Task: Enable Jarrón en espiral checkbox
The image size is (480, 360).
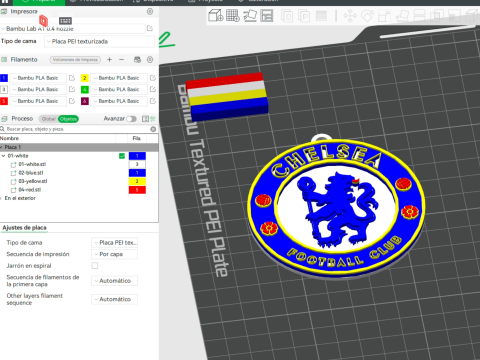Action: click(95, 266)
